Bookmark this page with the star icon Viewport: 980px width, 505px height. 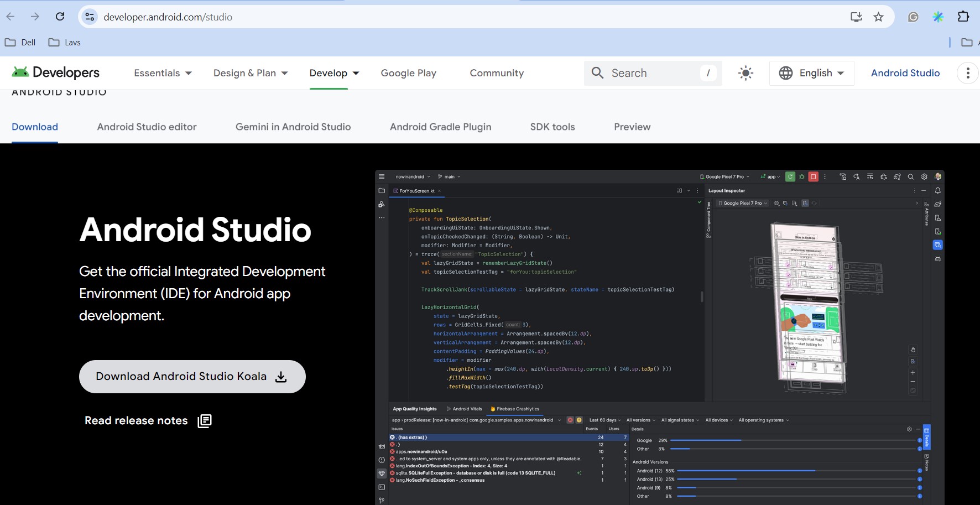(x=878, y=17)
